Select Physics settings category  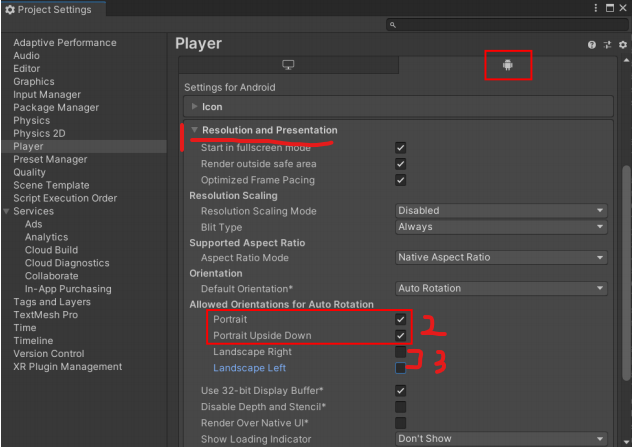point(31,121)
